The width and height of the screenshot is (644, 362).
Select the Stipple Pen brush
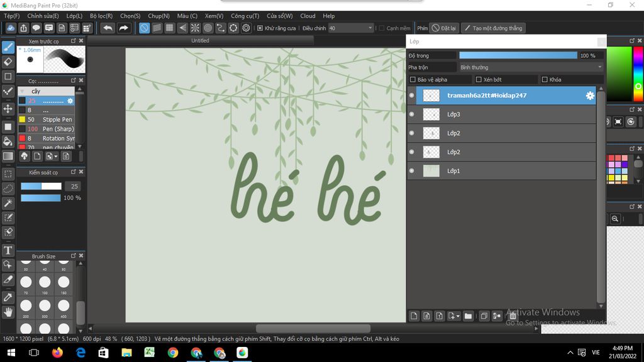(x=47, y=119)
